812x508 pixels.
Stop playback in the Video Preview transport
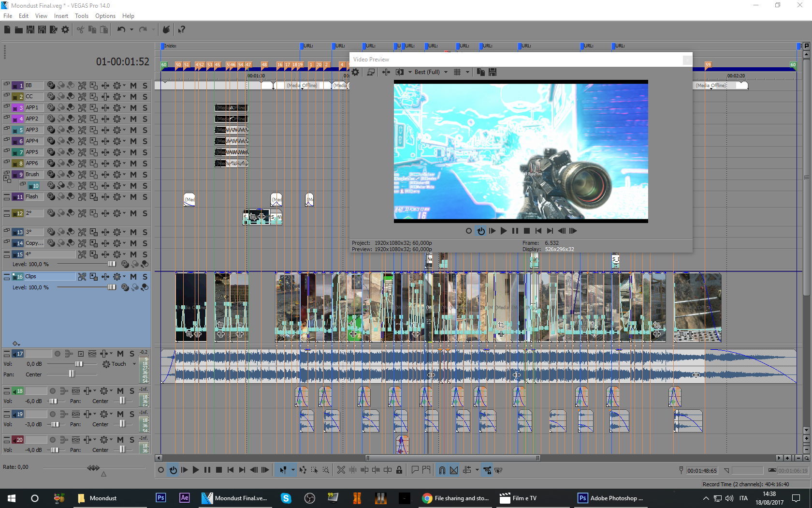527,231
